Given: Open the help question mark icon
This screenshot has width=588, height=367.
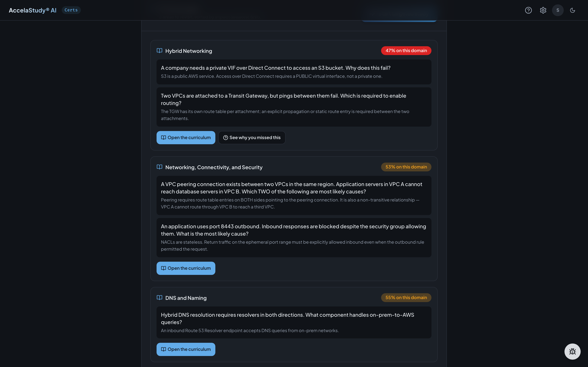Looking at the screenshot, I should [528, 10].
